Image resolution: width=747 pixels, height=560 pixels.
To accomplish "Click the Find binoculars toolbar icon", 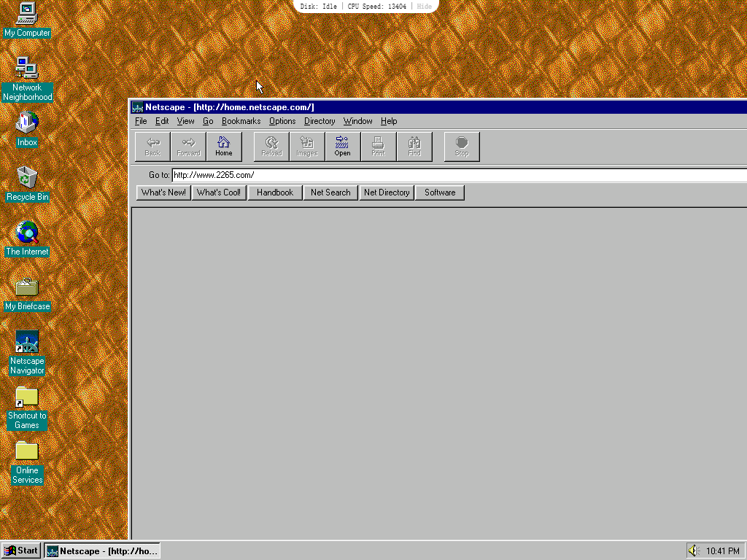I will pyautogui.click(x=414, y=146).
